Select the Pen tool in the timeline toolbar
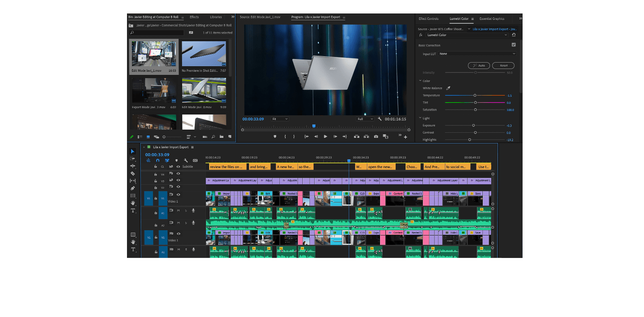 point(133,188)
